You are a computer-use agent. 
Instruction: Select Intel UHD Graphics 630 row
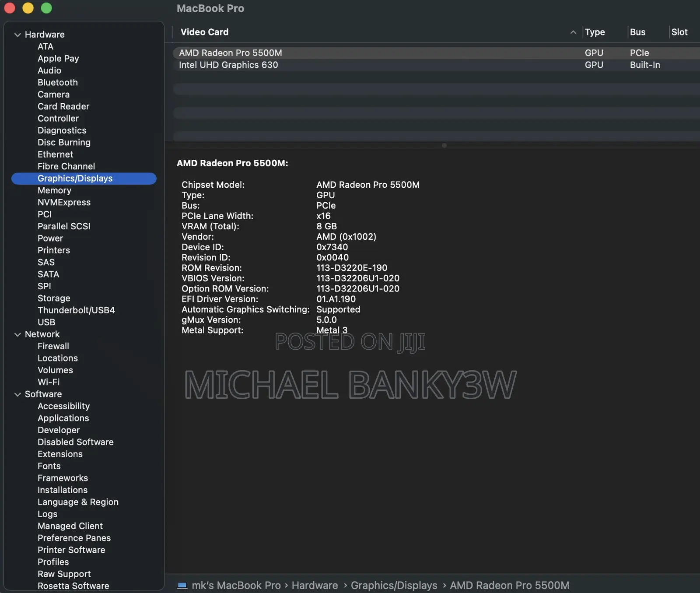pos(436,65)
